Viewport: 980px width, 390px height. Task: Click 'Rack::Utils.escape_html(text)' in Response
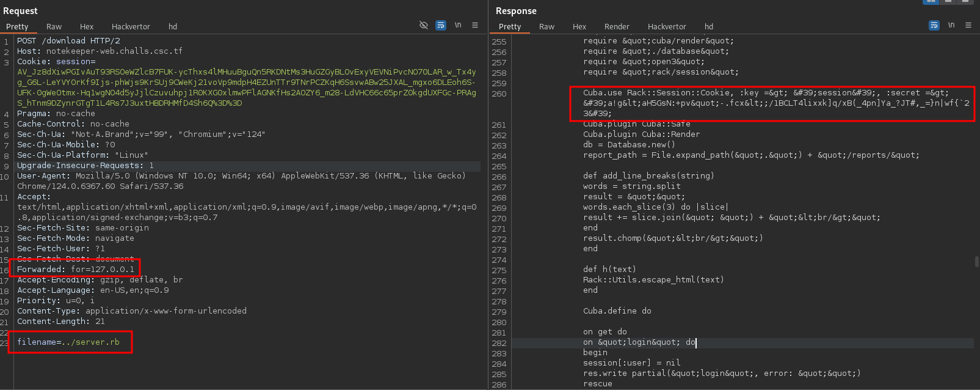coord(653,280)
